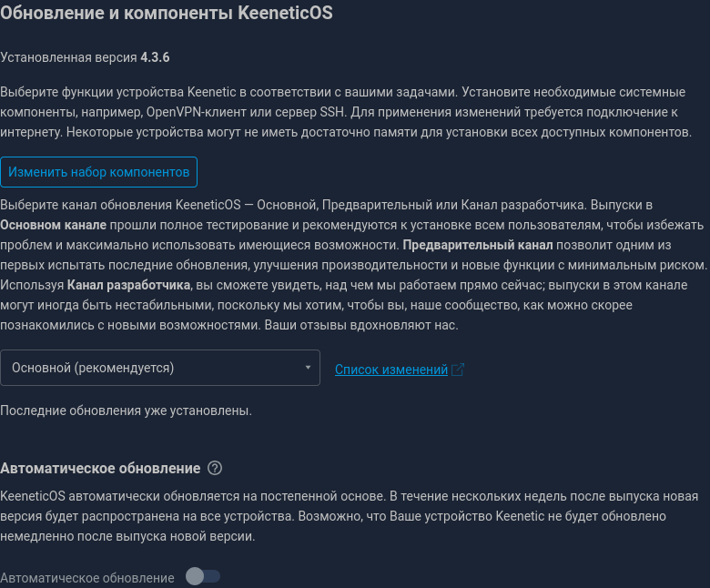Click the Автоматическое обновление section heading

tap(100, 468)
